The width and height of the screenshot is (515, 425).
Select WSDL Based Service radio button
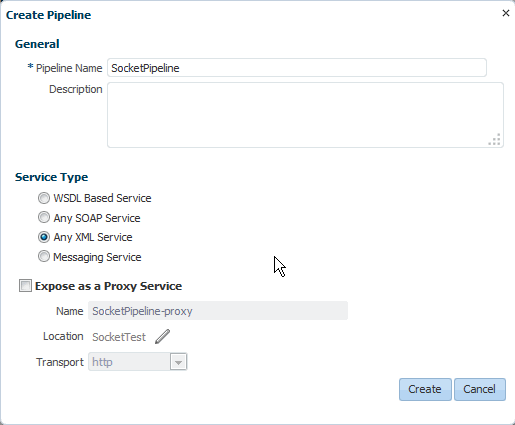[44, 198]
